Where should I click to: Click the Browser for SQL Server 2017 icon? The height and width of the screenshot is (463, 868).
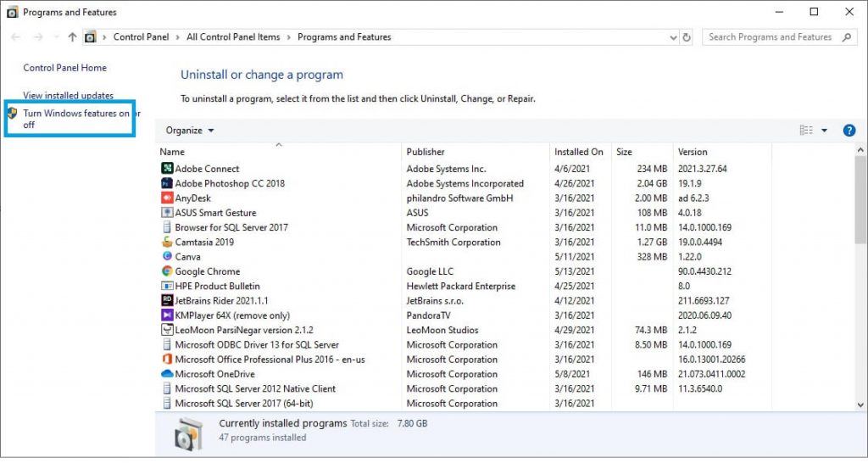167,227
